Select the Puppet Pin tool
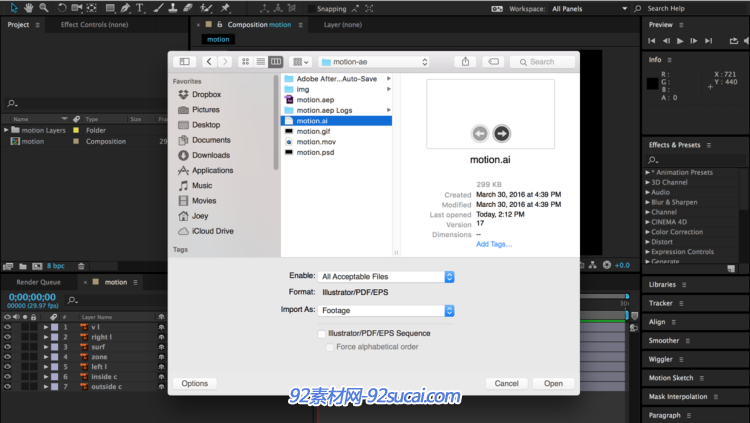 [x=225, y=8]
